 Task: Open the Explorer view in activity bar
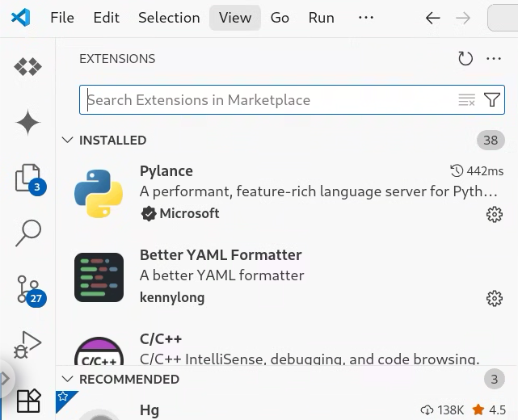point(27,178)
